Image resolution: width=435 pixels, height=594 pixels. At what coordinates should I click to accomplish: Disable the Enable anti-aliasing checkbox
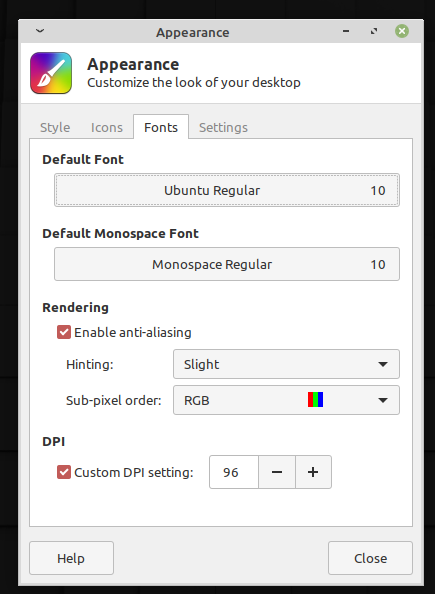64,332
